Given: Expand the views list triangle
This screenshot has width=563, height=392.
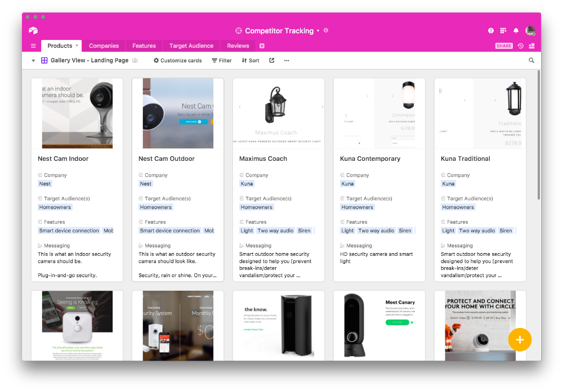Looking at the screenshot, I should coord(33,61).
